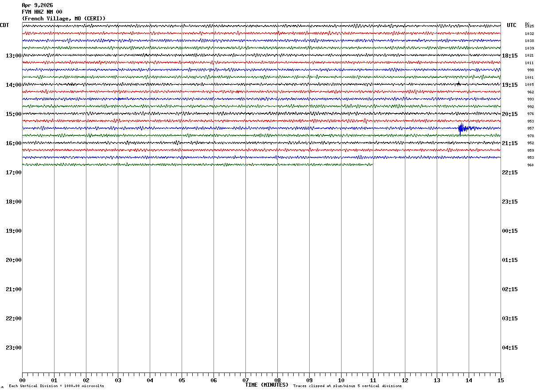
Task: Click the date label 'Apr 9,2026'
Action: [37, 5]
